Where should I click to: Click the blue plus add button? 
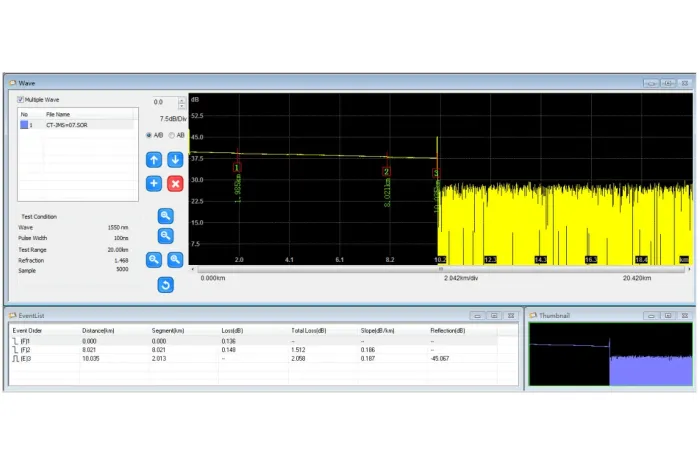pos(154,183)
